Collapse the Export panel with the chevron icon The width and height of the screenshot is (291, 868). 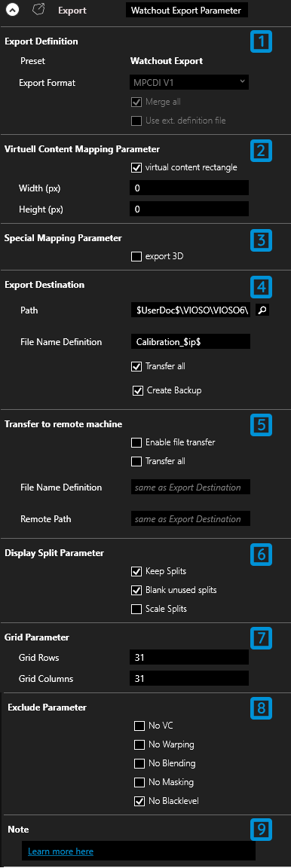[x=12, y=10]
